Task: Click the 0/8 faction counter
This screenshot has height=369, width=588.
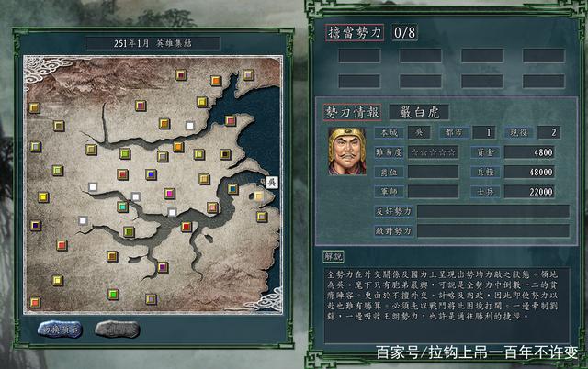Action: point(404,33)
